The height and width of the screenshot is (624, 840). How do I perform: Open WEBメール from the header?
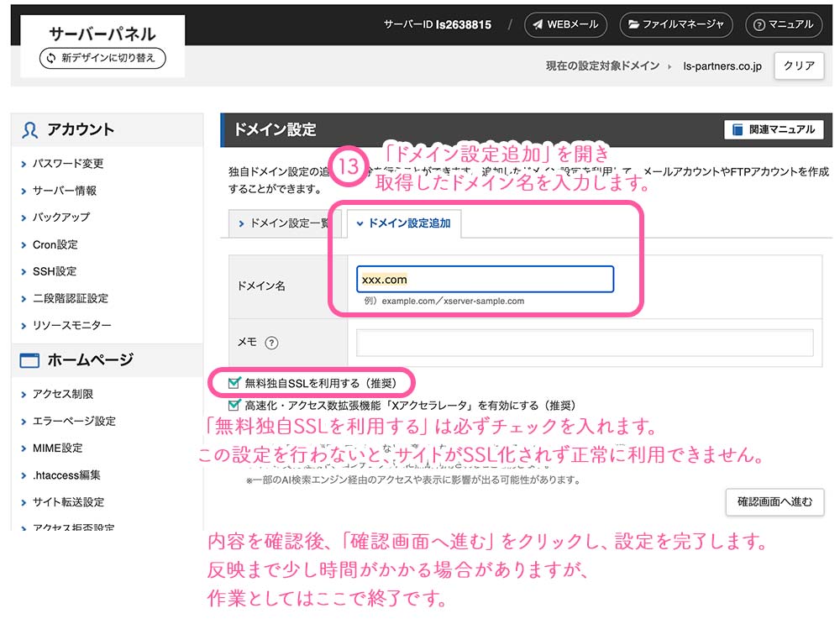point(567,24)
